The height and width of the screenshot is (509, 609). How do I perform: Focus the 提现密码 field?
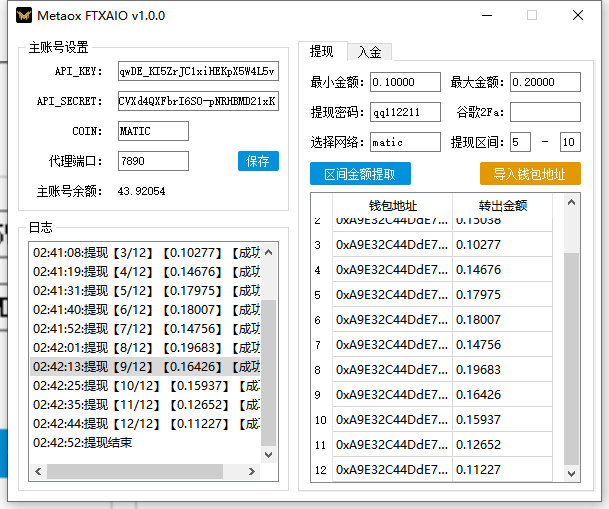click(x=405, y=112)
